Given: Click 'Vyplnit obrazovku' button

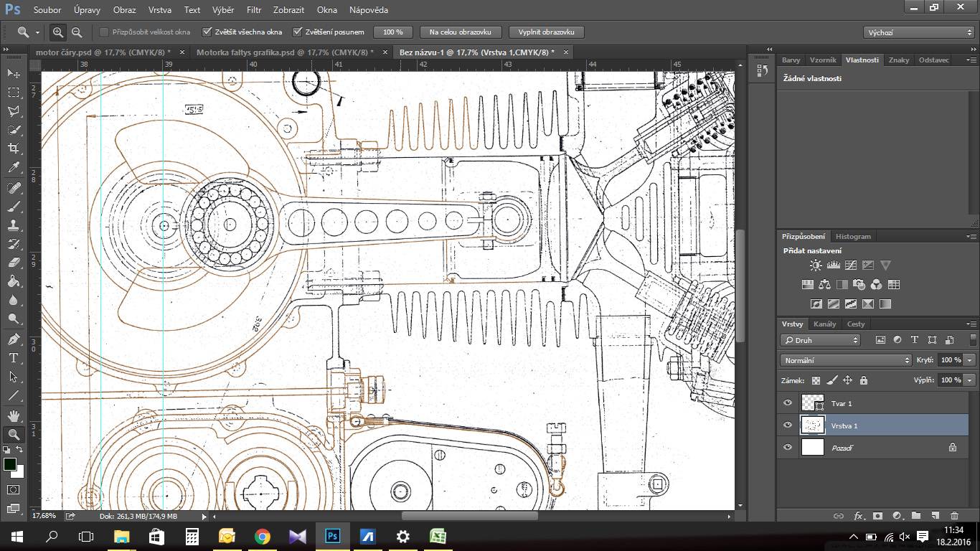Looking at the screenshot, I should tap(546, 32).
